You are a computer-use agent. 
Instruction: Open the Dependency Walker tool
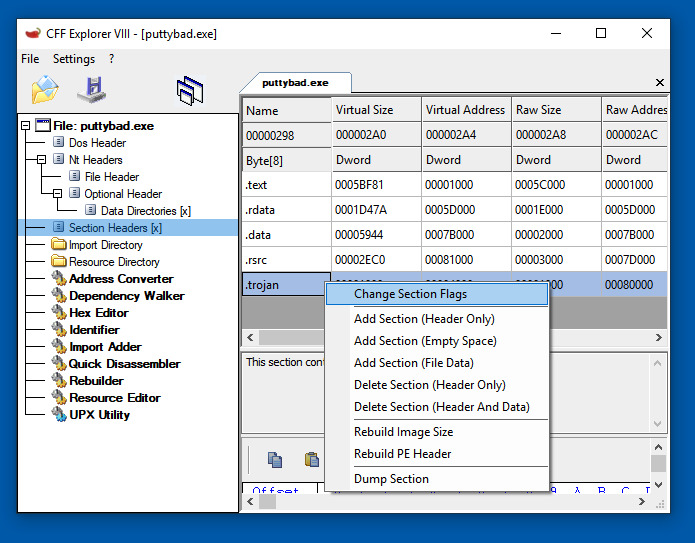tap(126, 296)
